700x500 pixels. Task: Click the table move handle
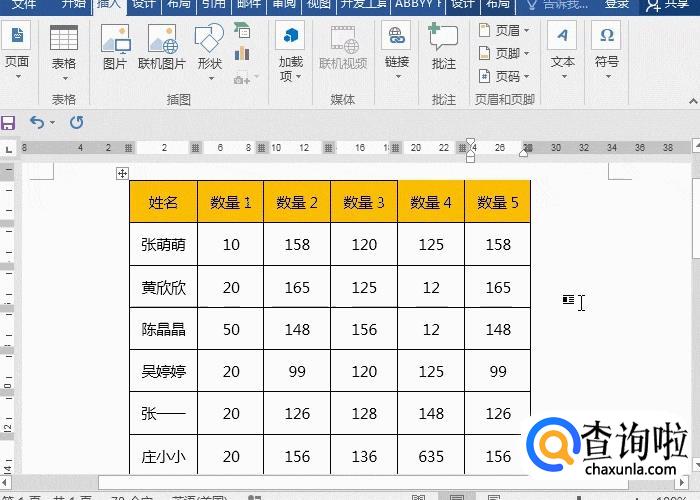pyautogui.click(x=122, y=173)
